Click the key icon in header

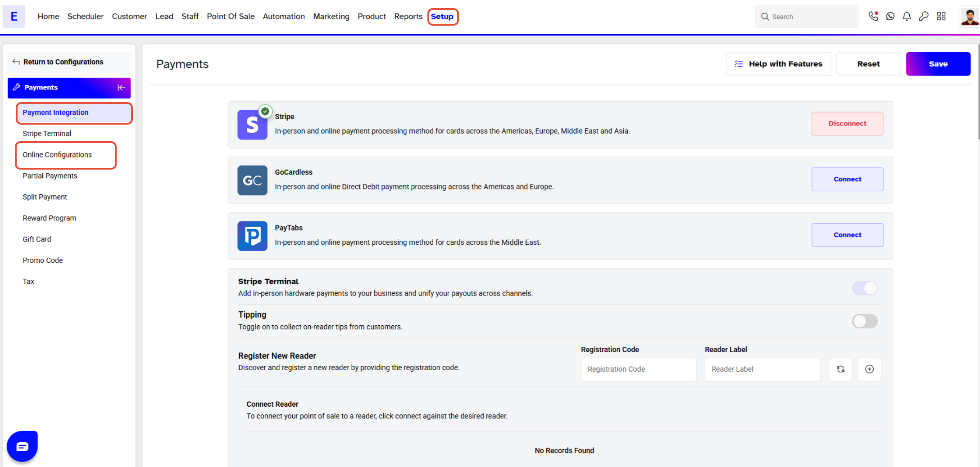pos(924,16)
